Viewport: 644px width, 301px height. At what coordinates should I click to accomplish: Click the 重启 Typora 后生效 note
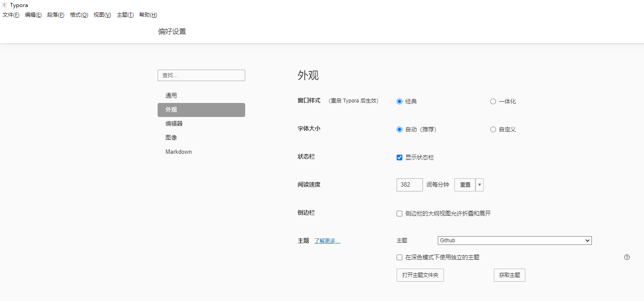pyautogui.click(x=353, y=101)
